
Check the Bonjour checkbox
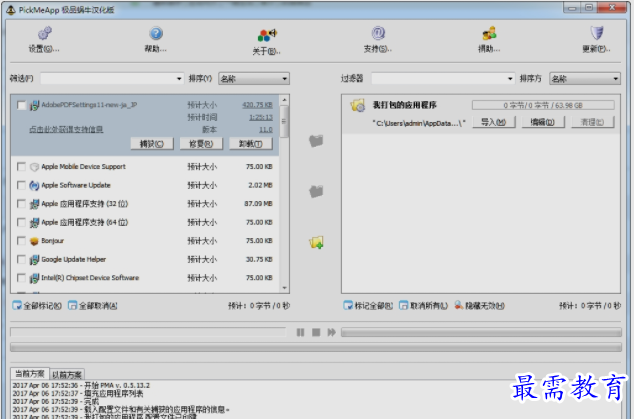click(x=21, y=241)
